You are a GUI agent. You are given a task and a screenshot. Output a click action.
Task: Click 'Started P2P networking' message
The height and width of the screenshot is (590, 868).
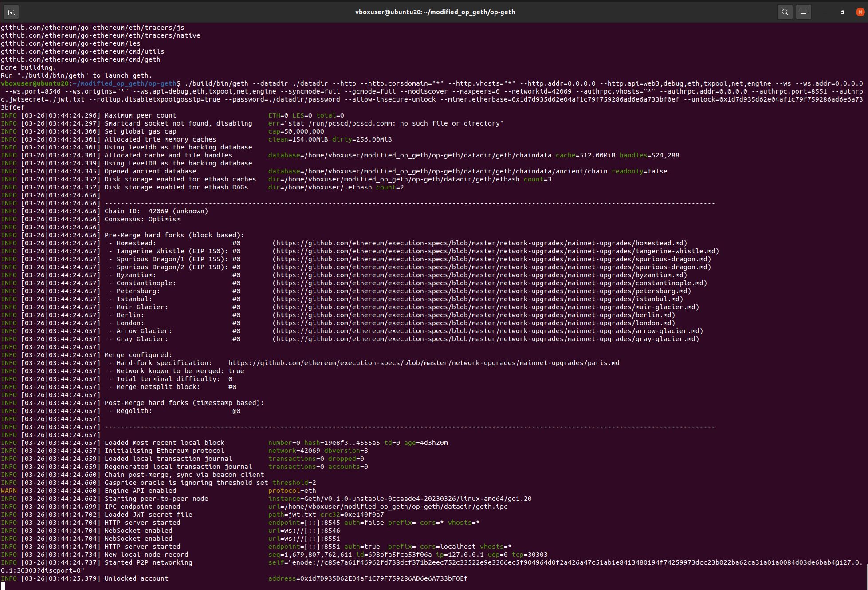pos(148,562)
